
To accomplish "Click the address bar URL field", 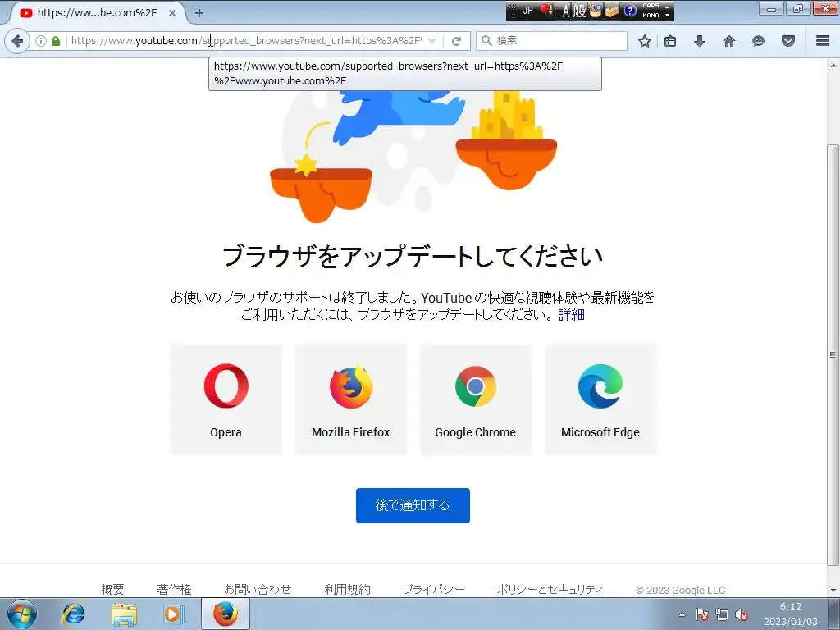I will pos(246,41).
